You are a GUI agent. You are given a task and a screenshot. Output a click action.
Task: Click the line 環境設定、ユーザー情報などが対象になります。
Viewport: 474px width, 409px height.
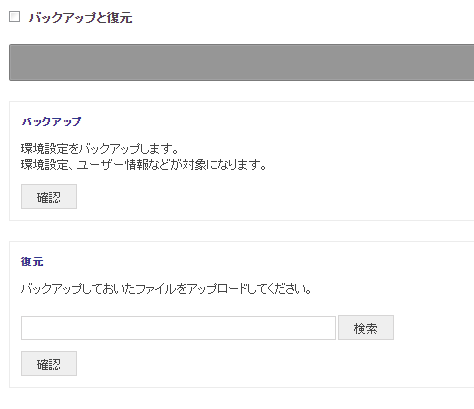point(144,165)
